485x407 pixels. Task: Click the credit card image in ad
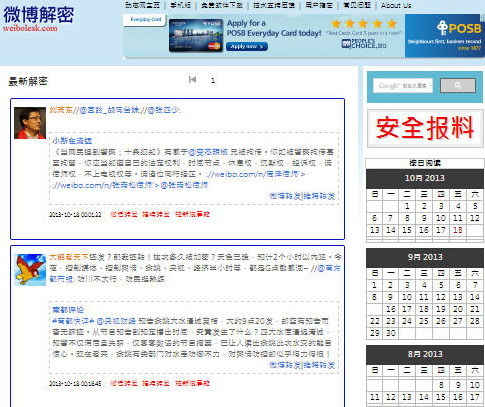point(196,35)
